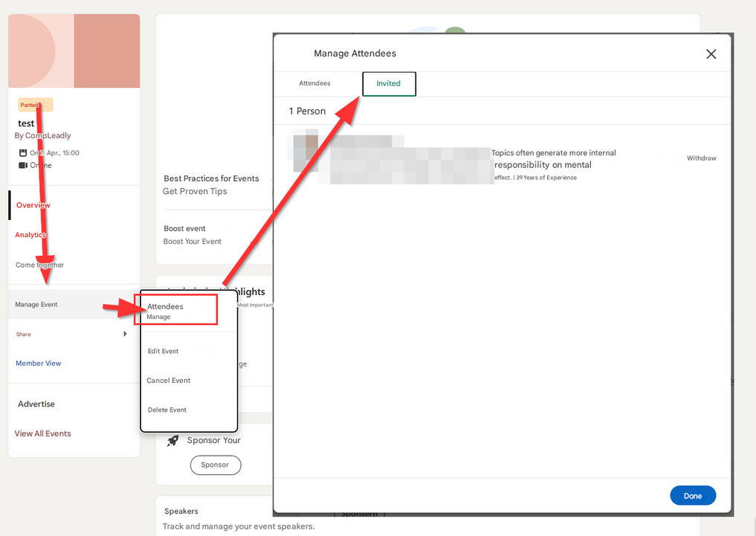This screenshot has width=756, height=536.
Task: Expand the Share submenu arrow
Action: pos(125,335)
